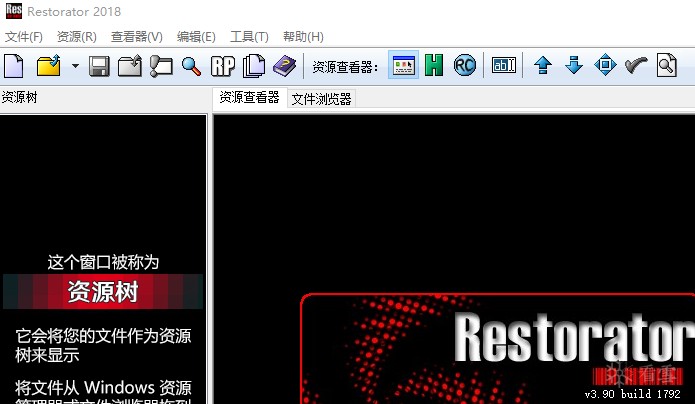Image resolution: width=695 pixels, height=404 pixels.
Task: Click the RP ResPatcher icon
Action: [223, 66]
